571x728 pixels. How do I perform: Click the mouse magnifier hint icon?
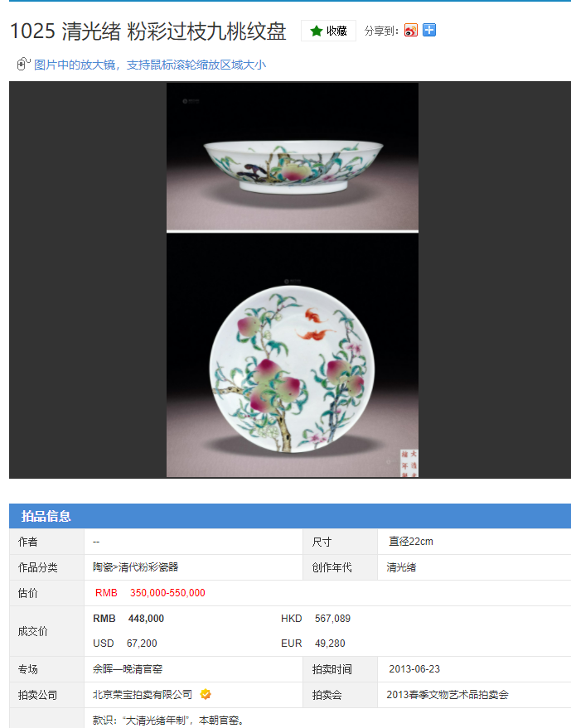[x=23, y=64]
